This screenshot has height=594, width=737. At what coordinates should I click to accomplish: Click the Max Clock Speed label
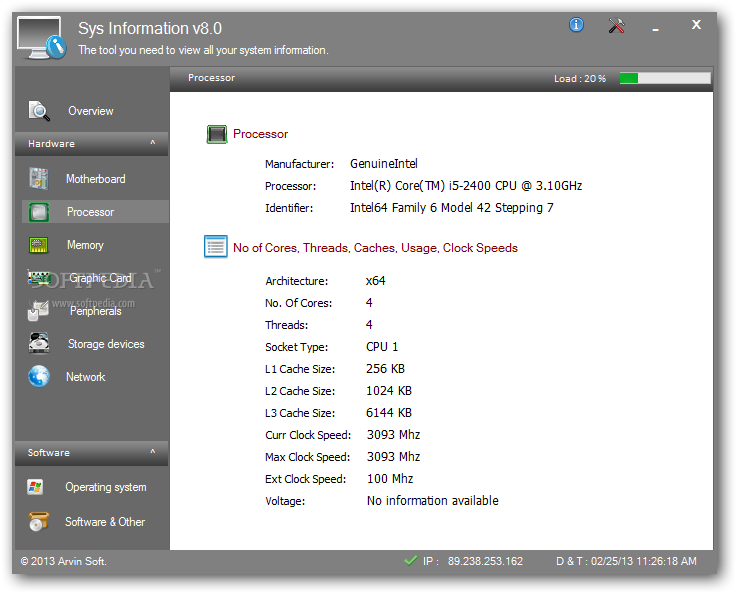click(307, 457)
